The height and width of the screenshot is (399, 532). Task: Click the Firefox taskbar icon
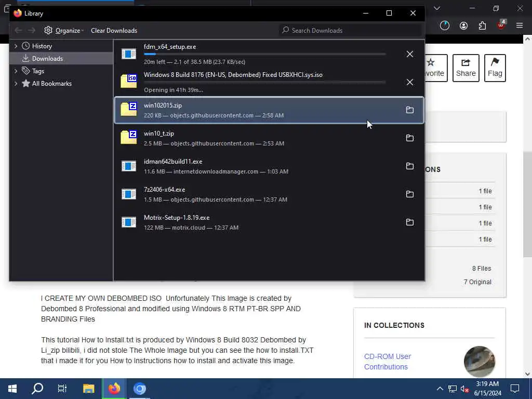point(114,389)
